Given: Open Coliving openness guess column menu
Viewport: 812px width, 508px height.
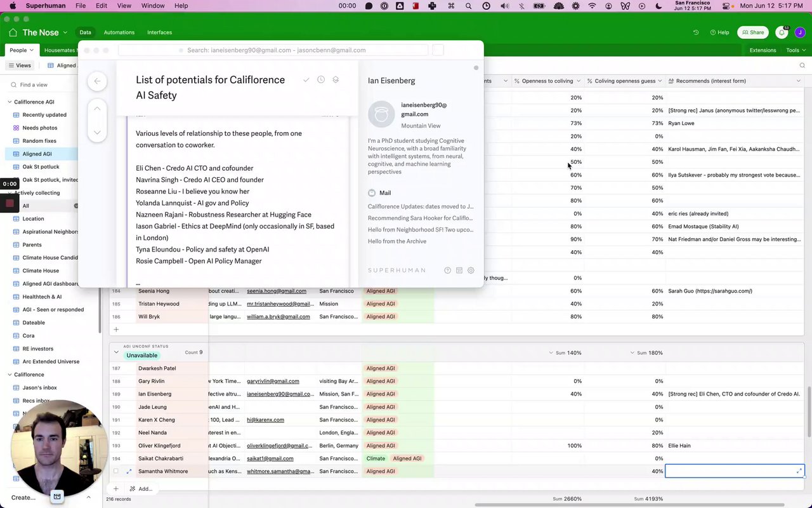Looking at the screenshot, I should click(660, 81).
